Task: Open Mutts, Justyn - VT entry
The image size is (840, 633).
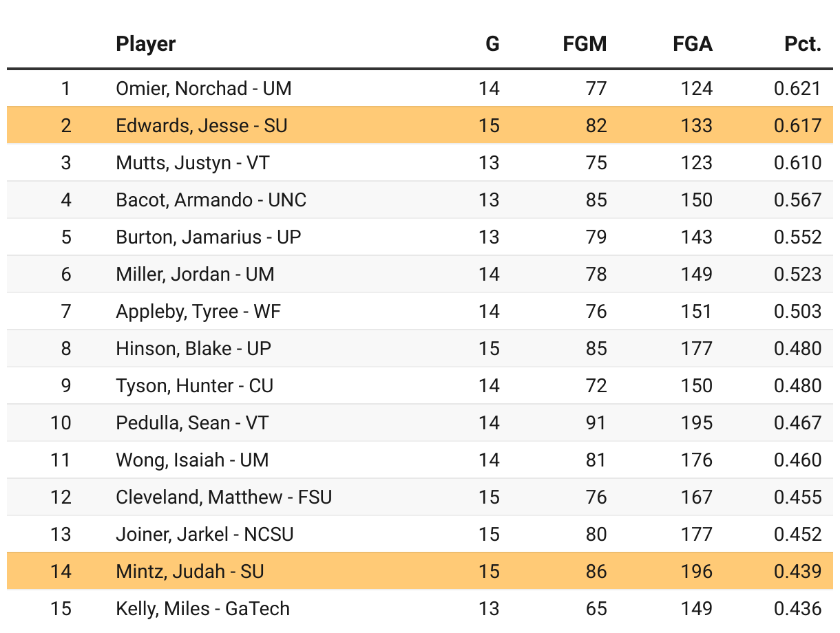Action: (x=193, y=163)
